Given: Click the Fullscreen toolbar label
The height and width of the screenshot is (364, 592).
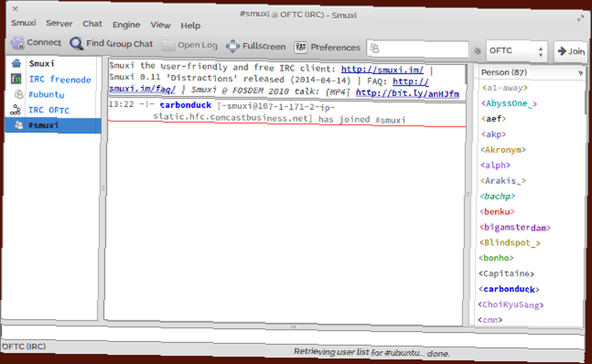Looking at the screenshot, I should (264, 46).
